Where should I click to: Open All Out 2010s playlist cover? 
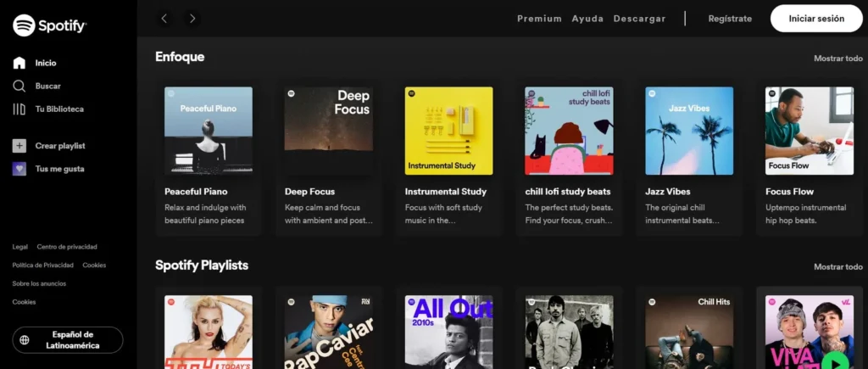coord(449,332)
